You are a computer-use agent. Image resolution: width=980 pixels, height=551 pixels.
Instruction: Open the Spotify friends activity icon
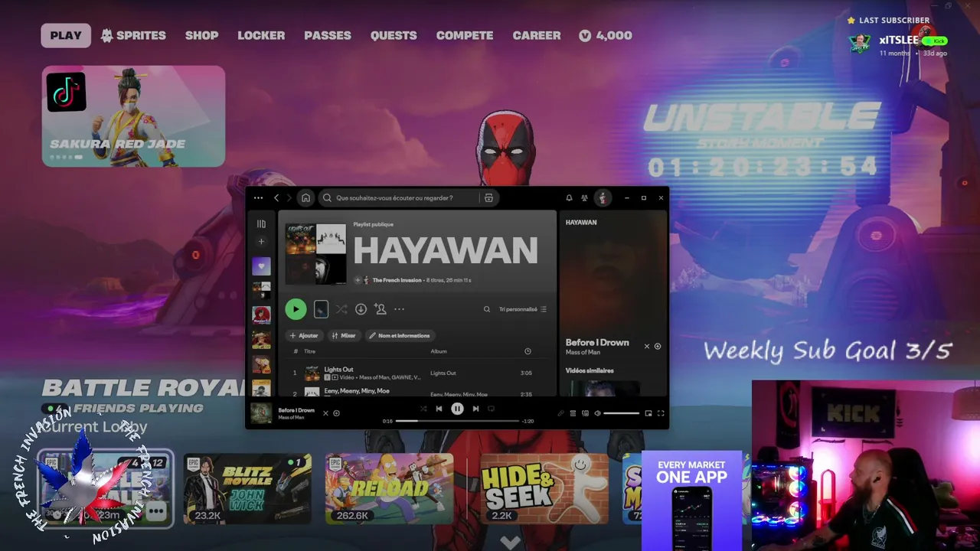585,197
